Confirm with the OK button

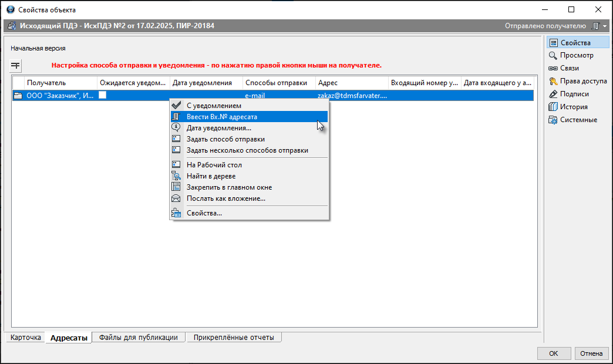click(x=554, y=353)
